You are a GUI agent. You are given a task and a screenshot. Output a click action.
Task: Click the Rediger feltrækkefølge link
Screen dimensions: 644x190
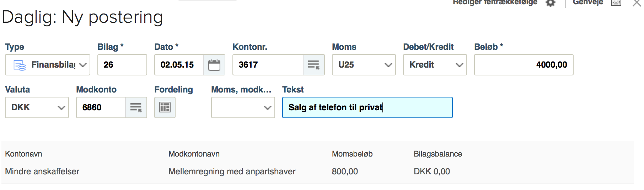(x=495, y=2)
